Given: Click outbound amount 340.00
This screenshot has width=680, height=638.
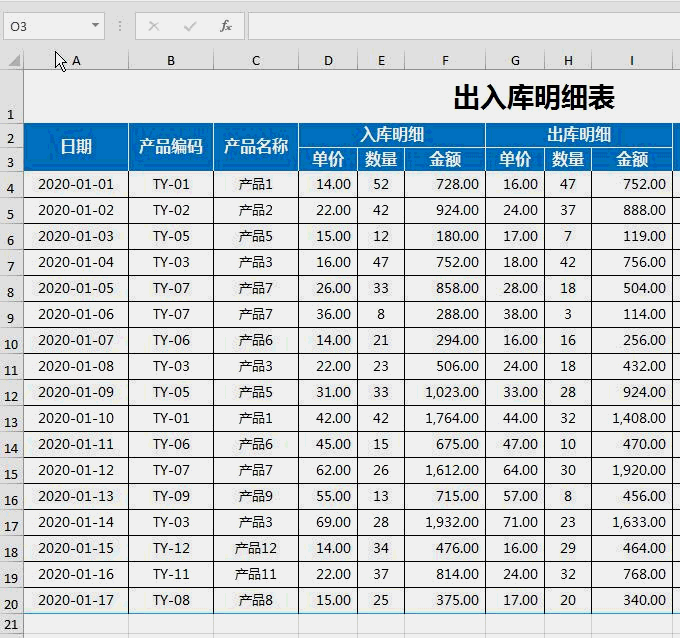Looking at the screenshot, I should point(632,600).
